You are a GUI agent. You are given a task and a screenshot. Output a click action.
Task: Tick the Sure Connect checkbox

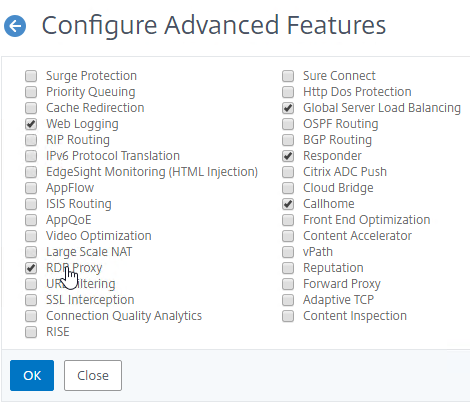pyautogui.click(x=288, y=76)
